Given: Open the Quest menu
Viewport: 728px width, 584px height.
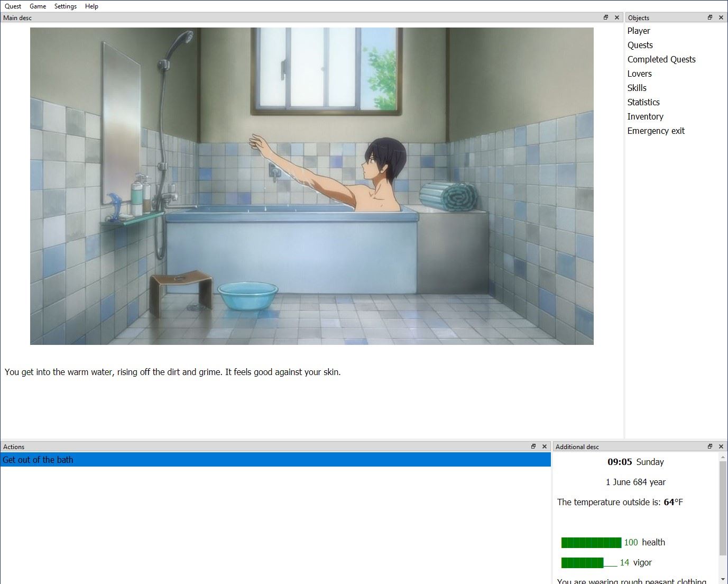Looking at the screenshot, I should pos(13,6).
